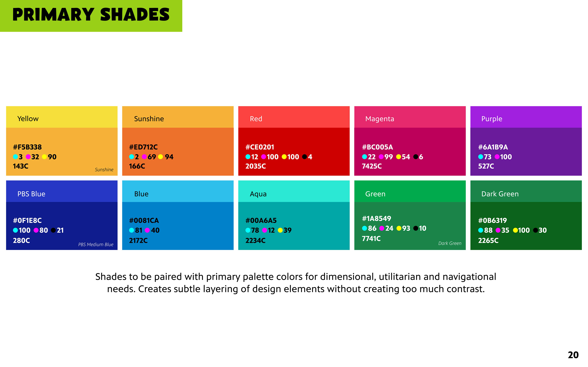Screen dimensions: 588x367
Task: Click the cyan dot beside 100 in PBS Blue
Action: 15,230
